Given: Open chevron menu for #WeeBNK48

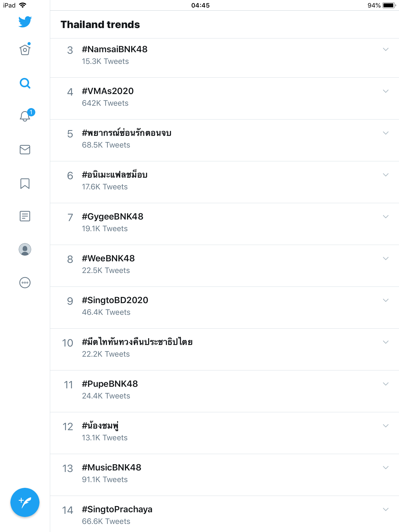Looking at the screenshot, I should pos(385,258).
